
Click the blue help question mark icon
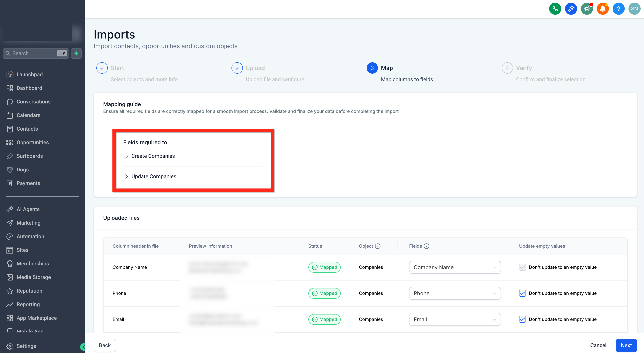pos(618,9)
